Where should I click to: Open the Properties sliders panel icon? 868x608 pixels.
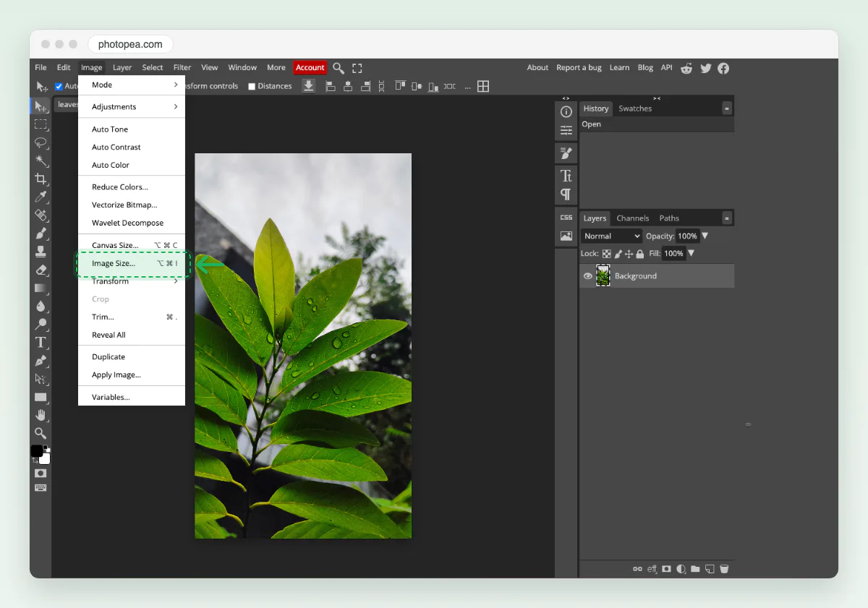pos(566,131)
